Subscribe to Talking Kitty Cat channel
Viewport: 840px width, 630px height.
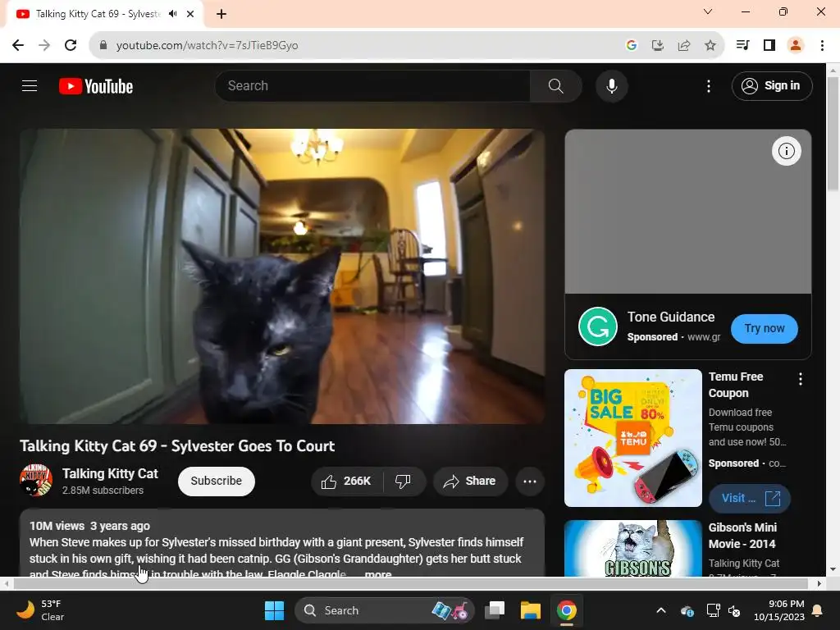[217, 481]
